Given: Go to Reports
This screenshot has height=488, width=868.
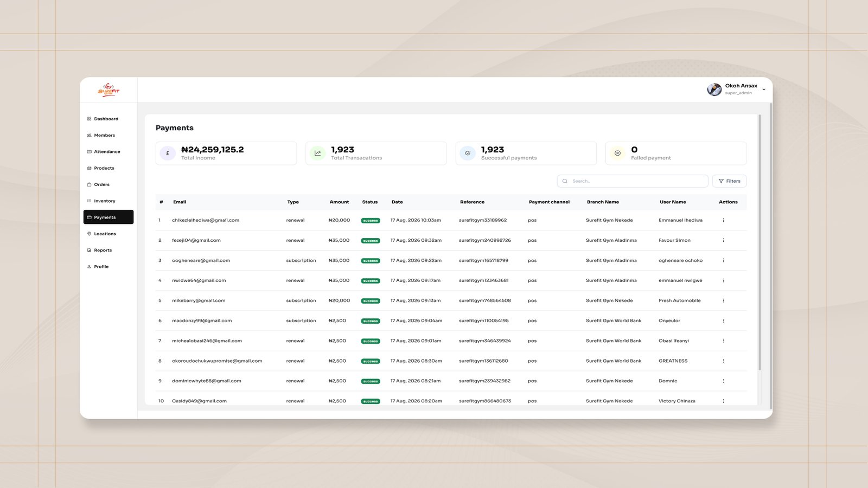Looking at the screenshot, I should pos(108,251).
